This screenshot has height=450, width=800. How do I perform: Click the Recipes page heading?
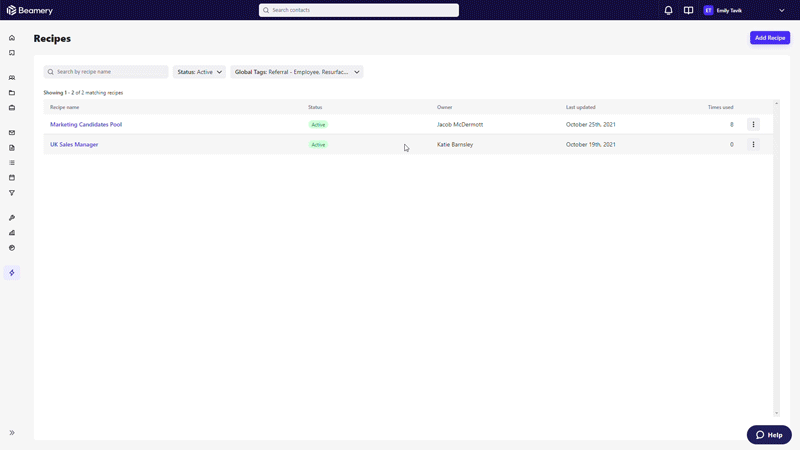(x=52, y=38)
